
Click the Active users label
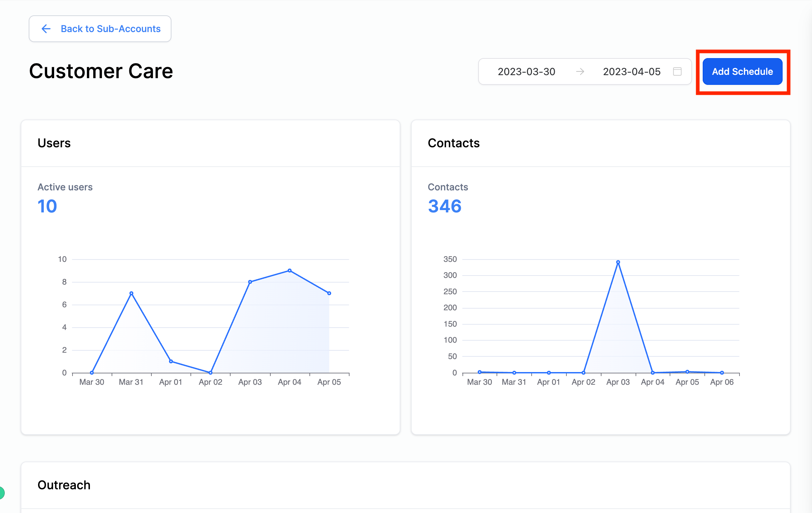(x=65, y=187)
